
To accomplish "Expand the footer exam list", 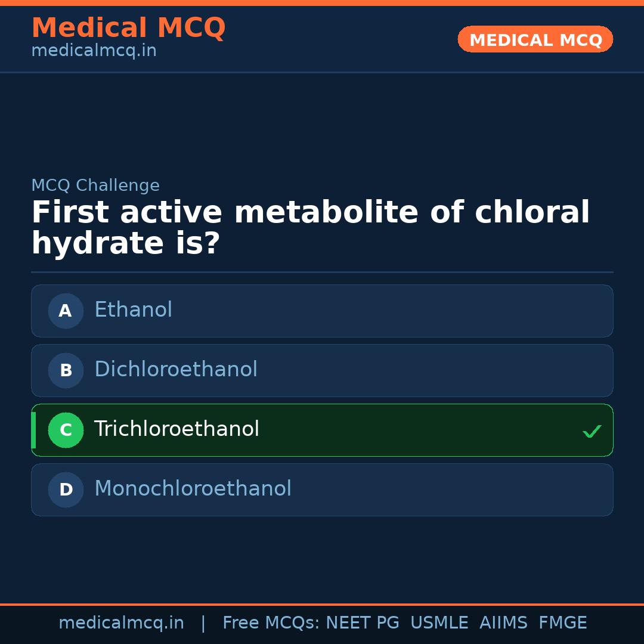I will 404,622.
